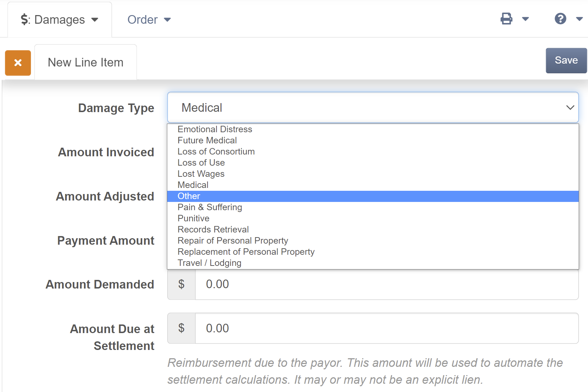This screenshot has width=588, height=392.
Task: Choose Emotional Distress damage type
Action: (x=373, y=129)
